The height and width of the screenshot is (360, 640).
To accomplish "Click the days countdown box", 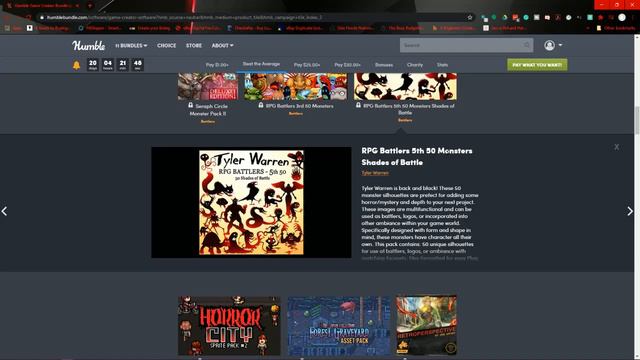I will 93,64.
